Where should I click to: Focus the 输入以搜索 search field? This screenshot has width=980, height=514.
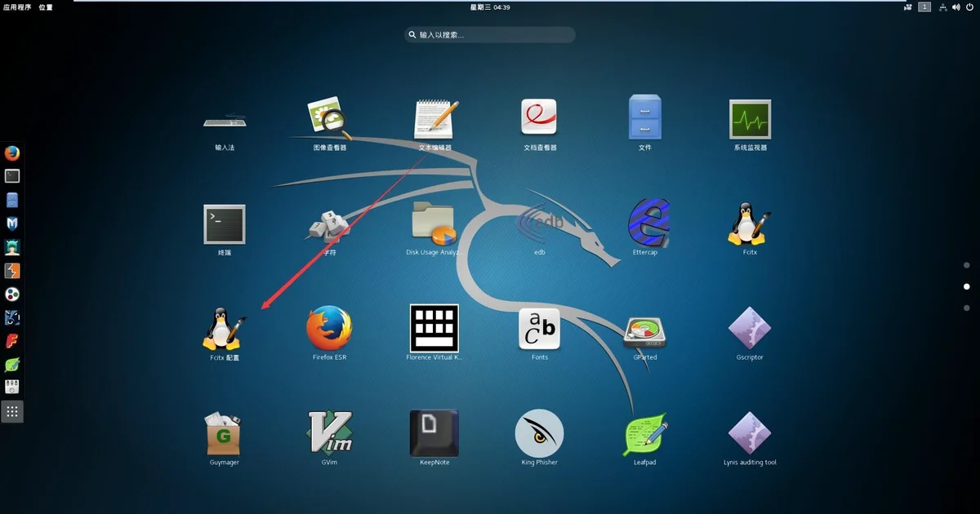tap(490, 35)
